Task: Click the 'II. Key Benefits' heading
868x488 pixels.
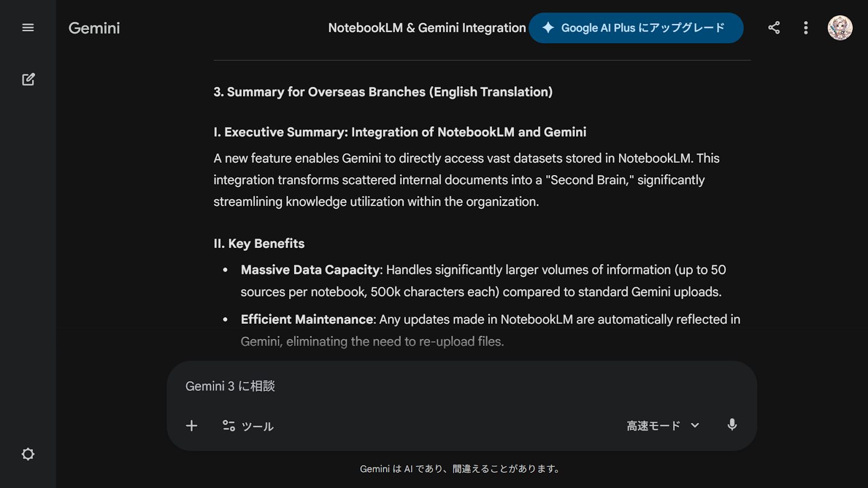Action: pos(259,243)
